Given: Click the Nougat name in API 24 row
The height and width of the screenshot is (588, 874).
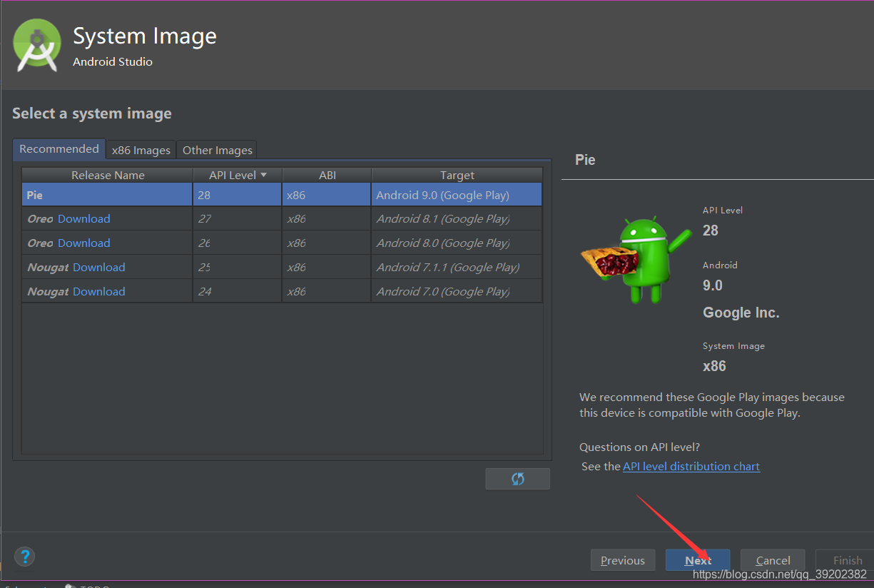Looking at the screenshot, I should pyautogui.click(x=48, y=291).
